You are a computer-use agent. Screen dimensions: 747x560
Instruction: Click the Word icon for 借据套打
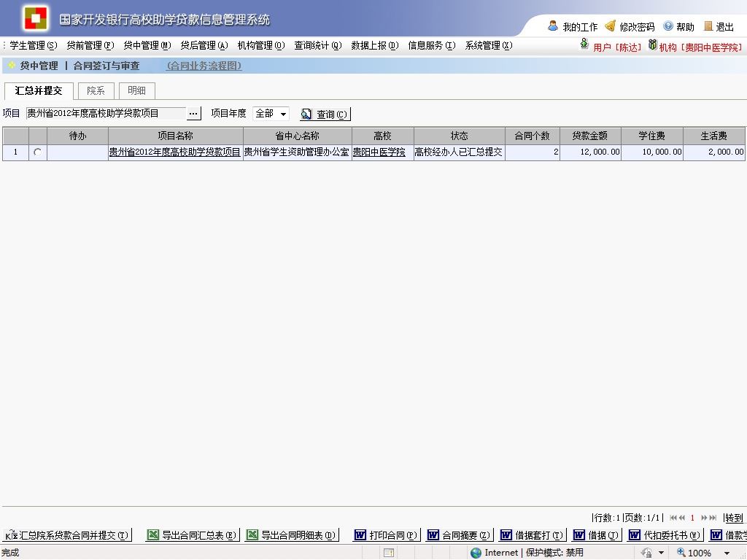coord(506,534)
